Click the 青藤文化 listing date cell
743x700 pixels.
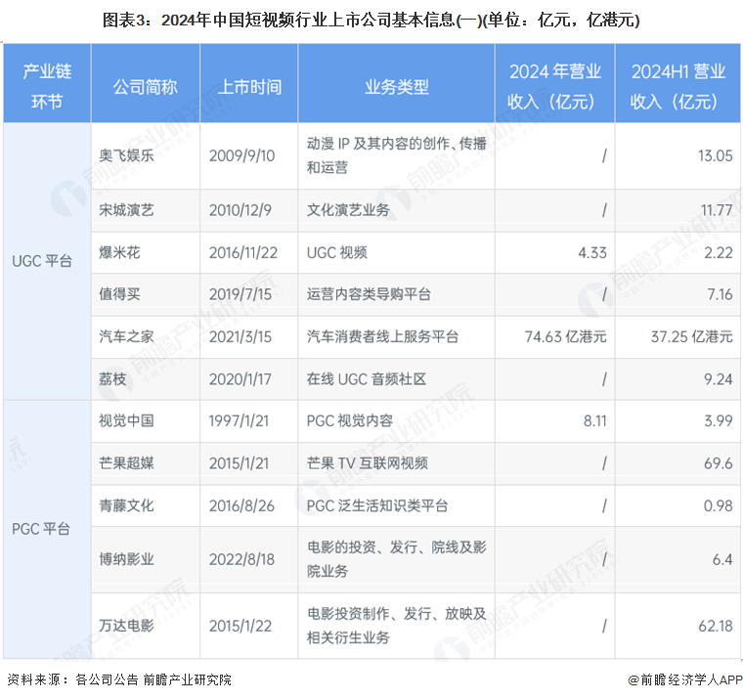tap(248, 505)
